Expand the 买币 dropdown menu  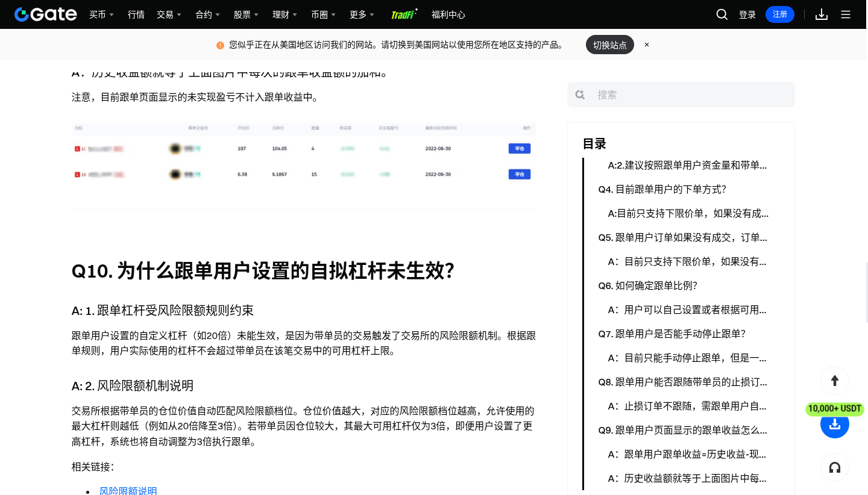coord(102,14)
